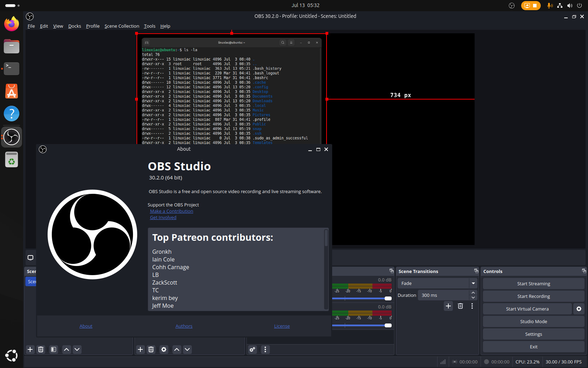This screenshot has height=368, width=588.
Task: Open the Scene Collection menu
Action: pyautogui.click(x=122, y=26)
